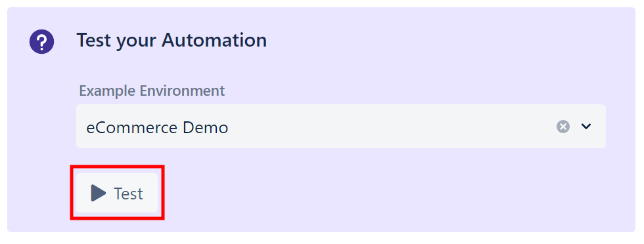Click the word Test on the button
The image size is (644, 244).
(x=129, y=193)
